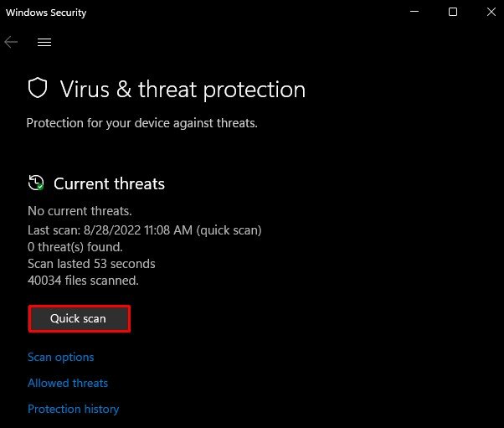Viewport: 504px width, 428px height.
Task: Open Scan options
Action: (61, 358)
